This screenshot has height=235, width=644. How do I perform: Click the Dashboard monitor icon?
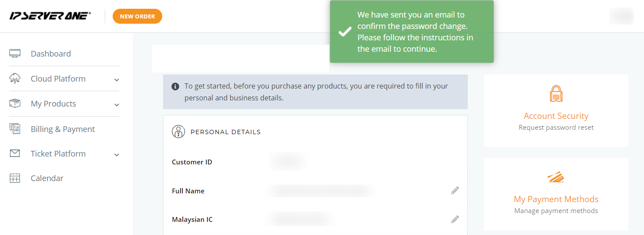pos(15,53)
